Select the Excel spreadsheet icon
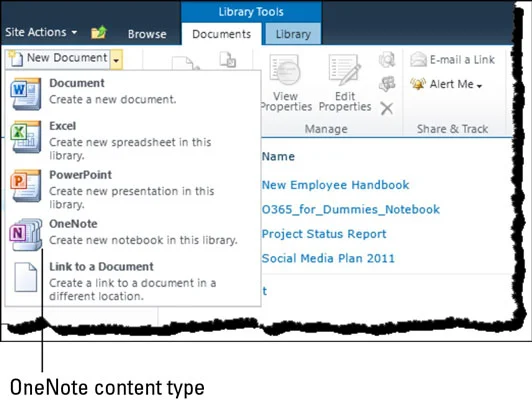The image size is (532, 400). tap(26, 137)
